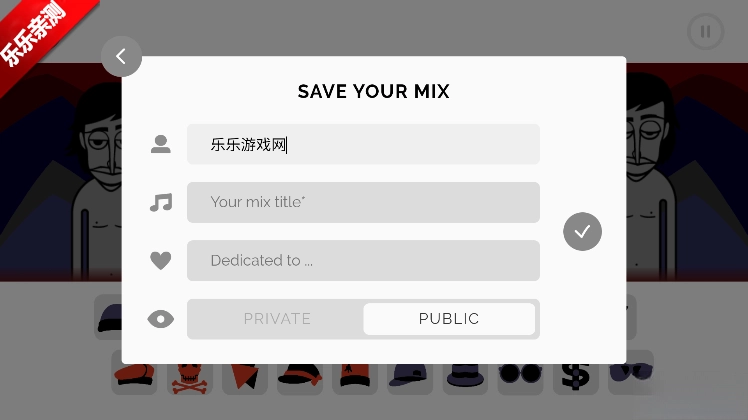The image size is (748, 420).
Task: Pick the skull and crossbones icon
Action: (188, 375)
